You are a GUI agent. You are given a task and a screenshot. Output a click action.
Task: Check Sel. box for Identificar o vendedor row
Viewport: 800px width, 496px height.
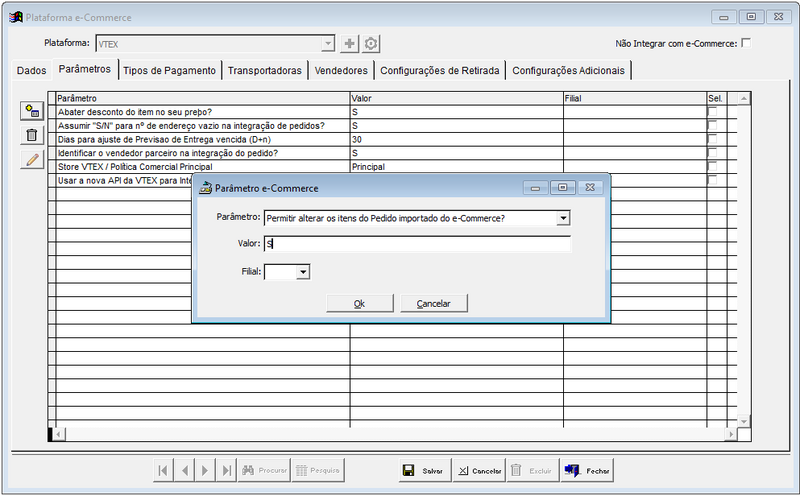[712, 153]
